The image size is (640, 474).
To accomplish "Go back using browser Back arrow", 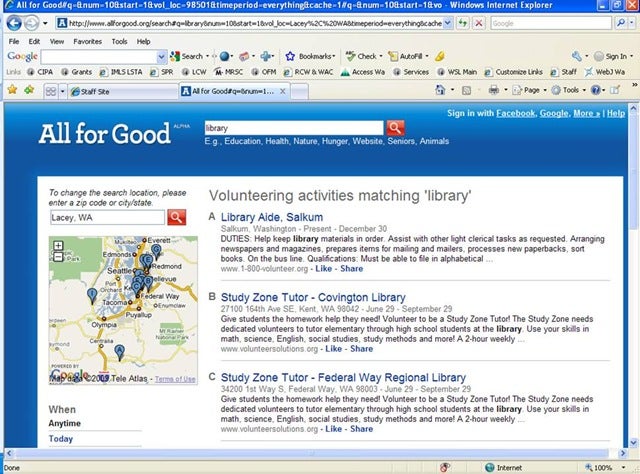I will tap(14, 23).
